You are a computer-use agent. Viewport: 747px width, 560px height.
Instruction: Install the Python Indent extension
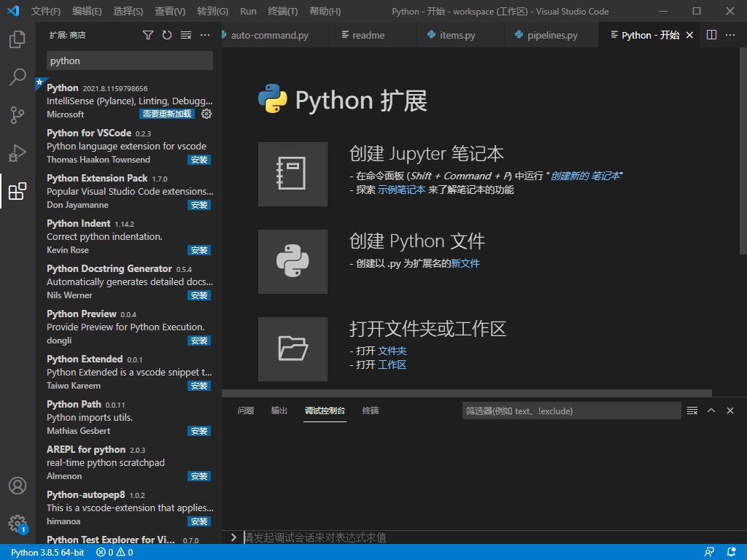[x=199, y=249]
